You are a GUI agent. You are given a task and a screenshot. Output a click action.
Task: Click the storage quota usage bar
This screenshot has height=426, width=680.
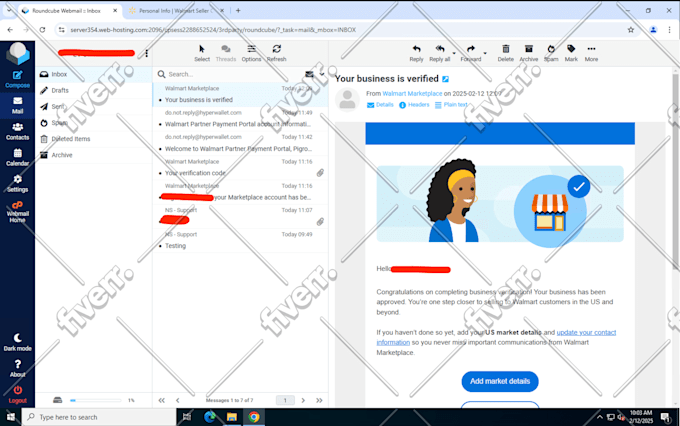95,400
